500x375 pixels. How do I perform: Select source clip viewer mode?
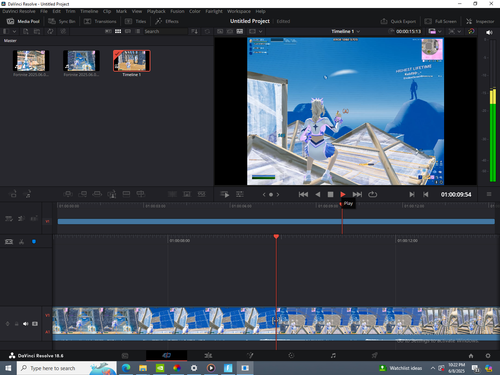coord(220,31)
